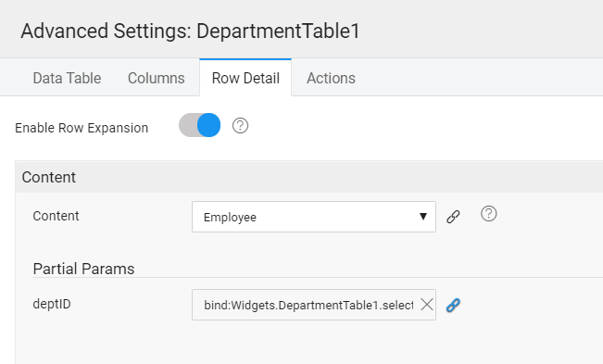Click bind link icon beside Content dropdown
This screenshot has width=603, height=364.
coord(453,217)
